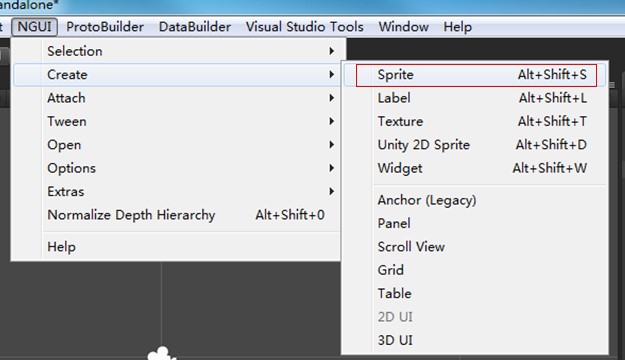This screenshot has height=360, width=625.
Task: Expand the Open submenu arrow
Action: 331,145
